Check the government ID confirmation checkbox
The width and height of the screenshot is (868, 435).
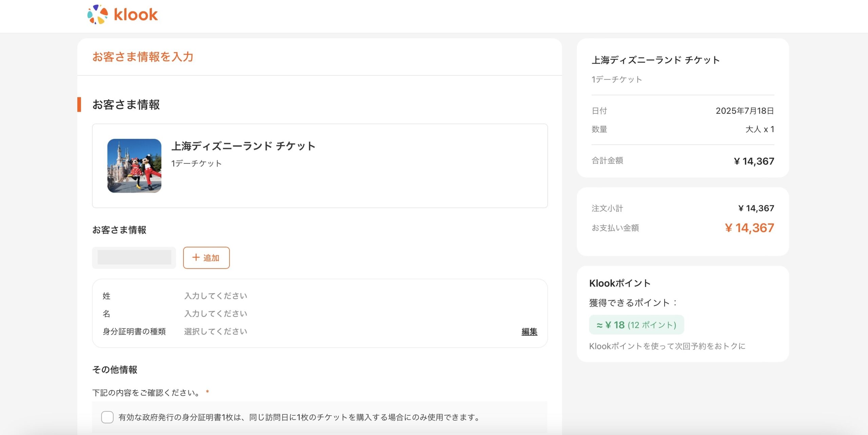[107, 417]
